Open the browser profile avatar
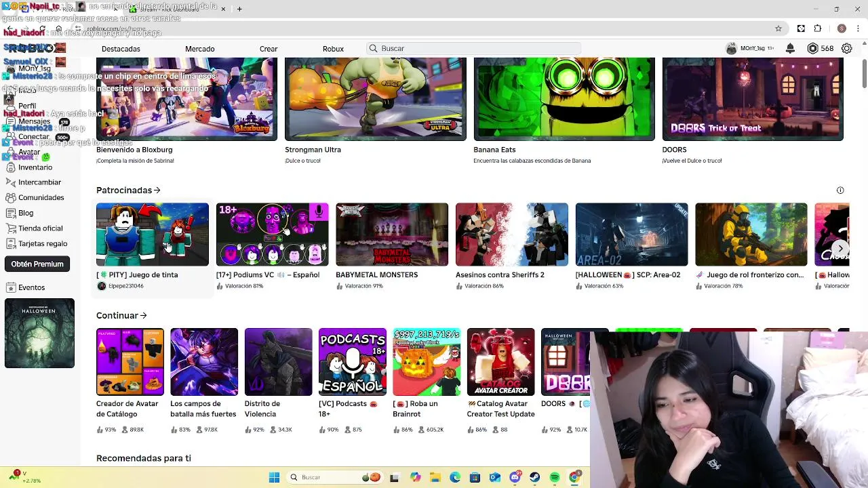 (842, 28)
